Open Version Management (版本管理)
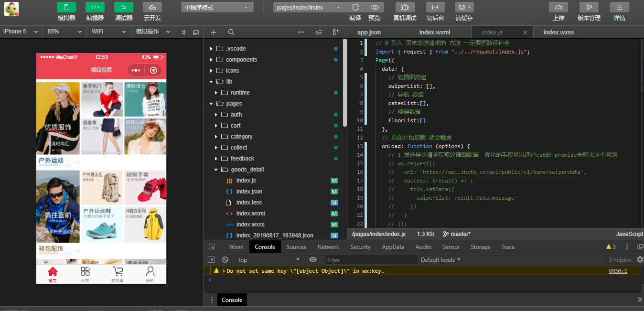This screenshot has height=311, width=644. pos(589,7)
